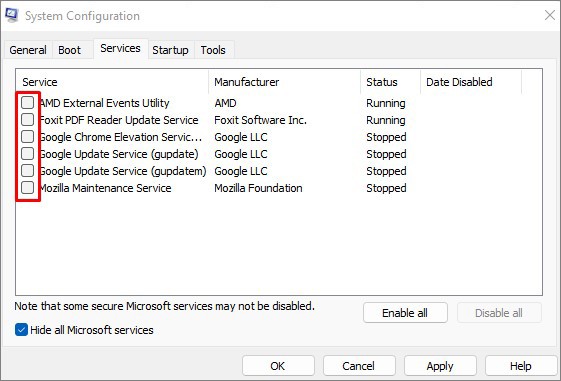The height and width of the screenshot is (381, 561).
Task: Sort by the Service column header
Action: pyautogui.click(x=112, y=82)
